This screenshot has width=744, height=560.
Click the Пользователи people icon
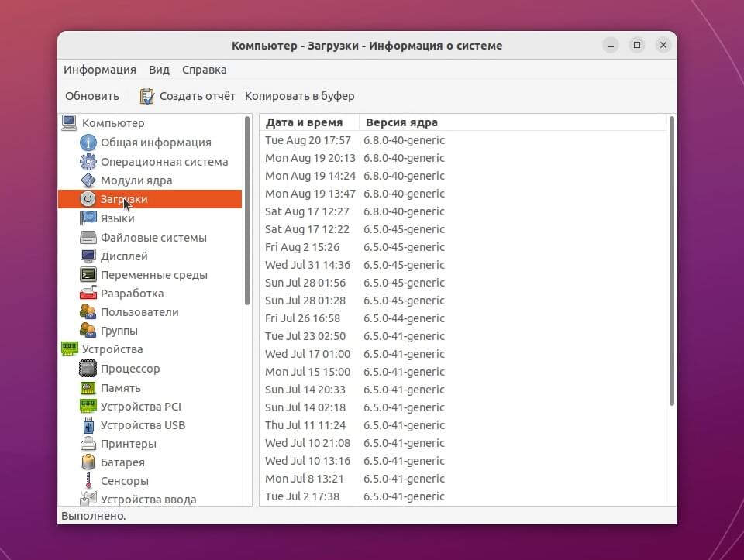pos(88,312)
